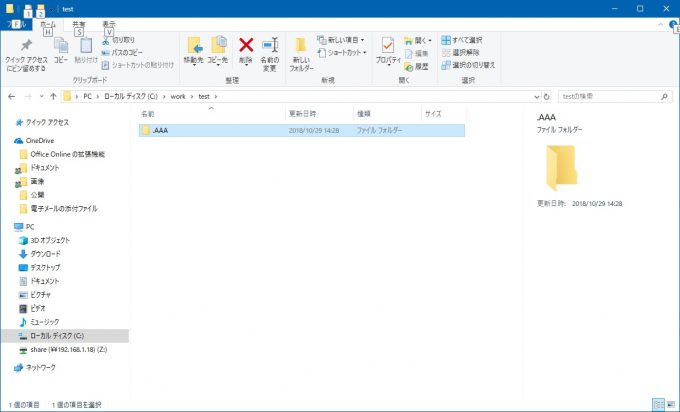Open the Copy to (コピー先) button
The image size is (680, 412).
[218, 51]
